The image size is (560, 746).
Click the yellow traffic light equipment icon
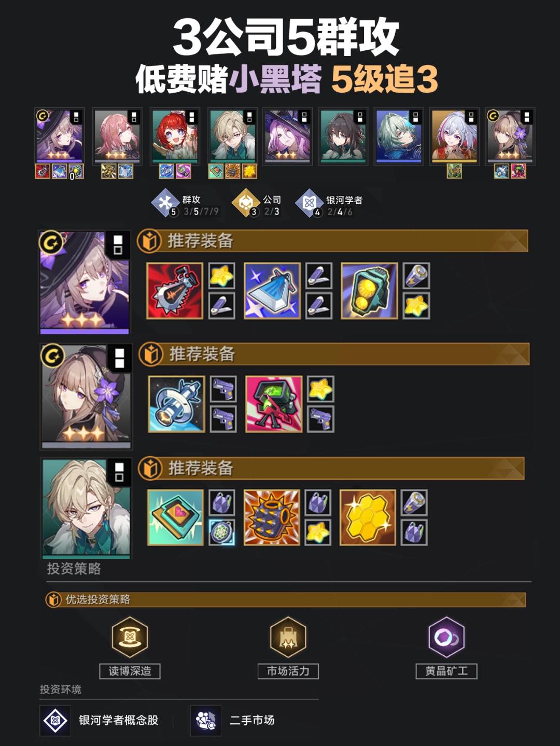[369, 291]
